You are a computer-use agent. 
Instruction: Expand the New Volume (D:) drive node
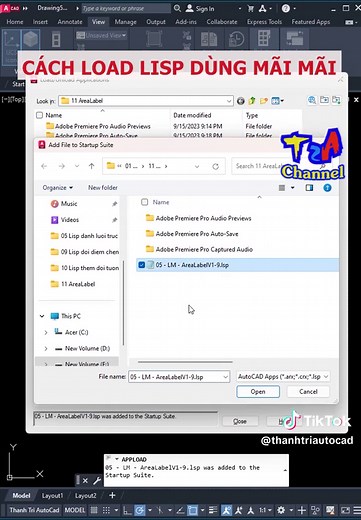tap(46, 348)
